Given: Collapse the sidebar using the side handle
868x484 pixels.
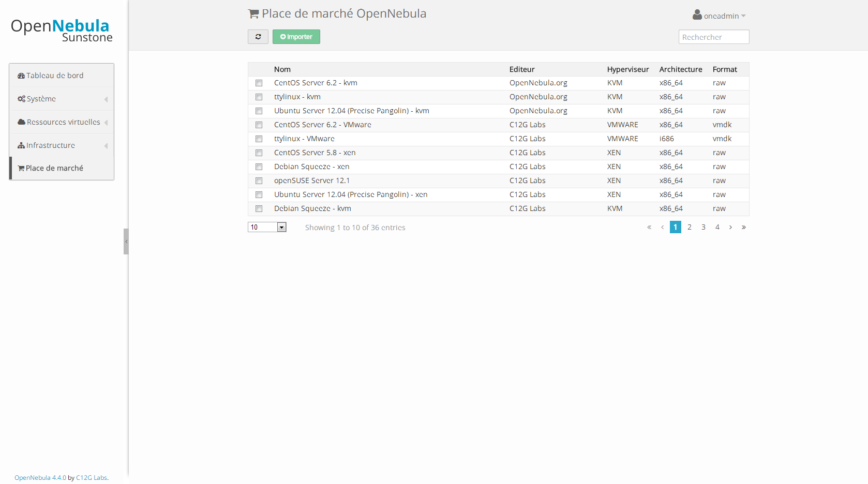Looking at the screenshot, I should (126, 241).
